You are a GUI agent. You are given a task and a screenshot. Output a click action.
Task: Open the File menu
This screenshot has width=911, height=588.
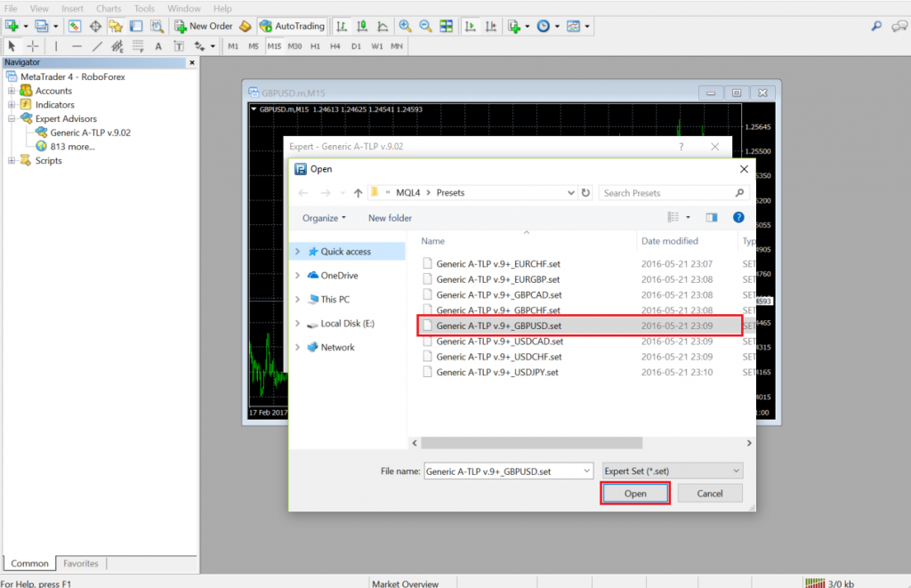click(x=11, y=9)
